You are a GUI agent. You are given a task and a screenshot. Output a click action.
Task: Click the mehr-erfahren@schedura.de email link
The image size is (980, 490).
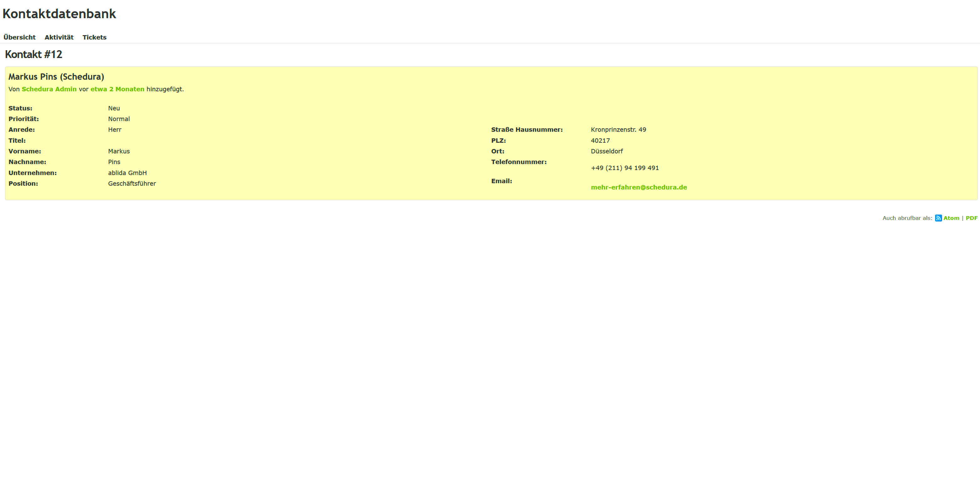(x=639, y=187)
